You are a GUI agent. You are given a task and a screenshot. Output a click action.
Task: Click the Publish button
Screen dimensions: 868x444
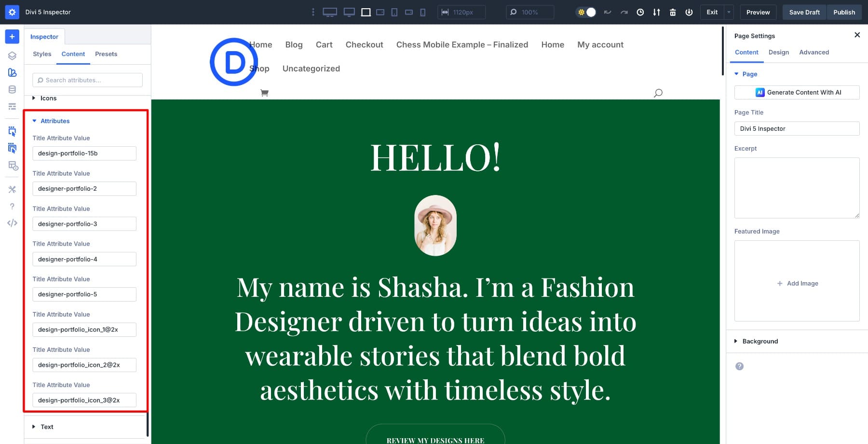844,12
